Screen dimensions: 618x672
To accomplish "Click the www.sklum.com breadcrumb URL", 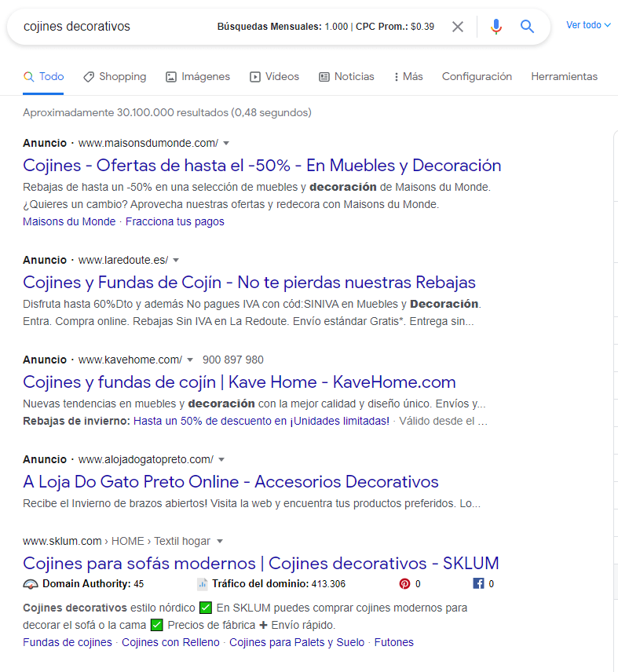I will click(x=62, y=541).
